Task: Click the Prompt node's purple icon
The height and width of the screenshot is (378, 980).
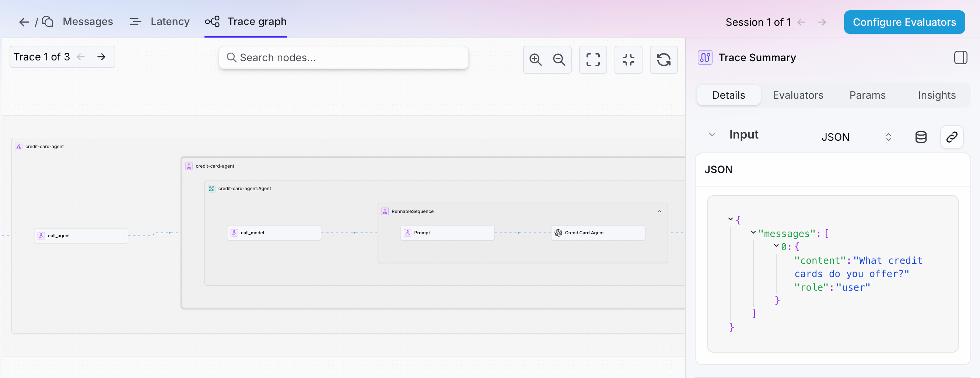Action: pos(407,233)
